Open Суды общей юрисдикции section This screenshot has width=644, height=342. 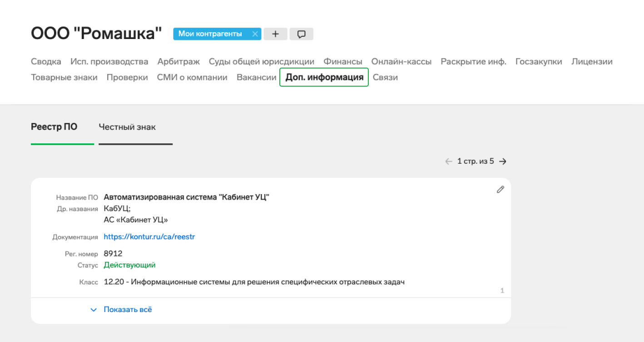pyautogui.click(x=262, y=62)
